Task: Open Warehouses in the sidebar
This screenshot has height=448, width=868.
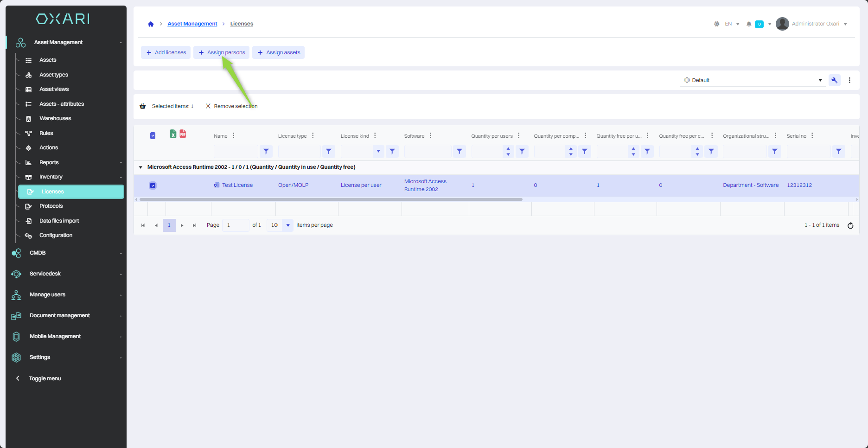Action: [x=55, y=119]
